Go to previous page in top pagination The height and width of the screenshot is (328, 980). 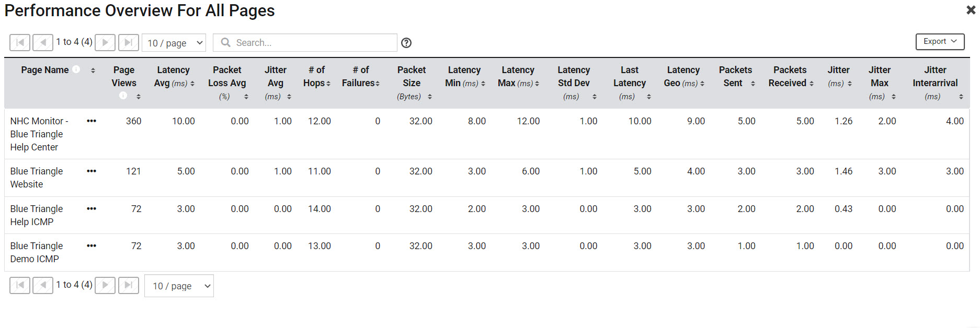[x=43, y=42]
